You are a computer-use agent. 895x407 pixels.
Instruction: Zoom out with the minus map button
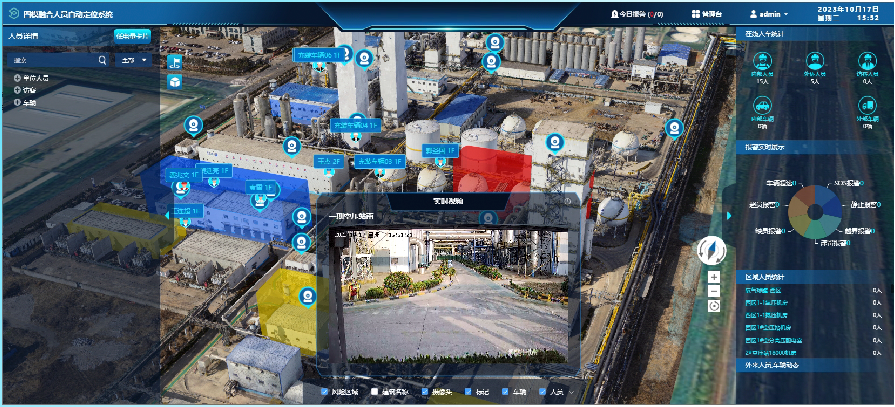pos(713,291)
